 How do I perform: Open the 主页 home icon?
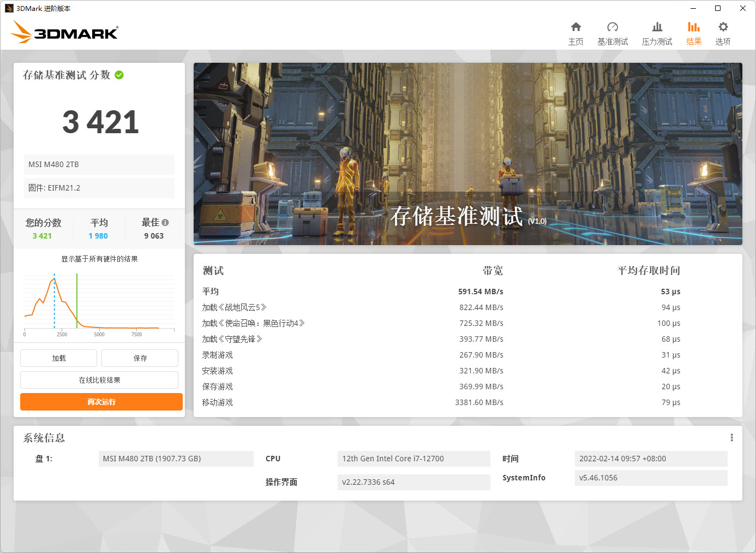(576, 32)
